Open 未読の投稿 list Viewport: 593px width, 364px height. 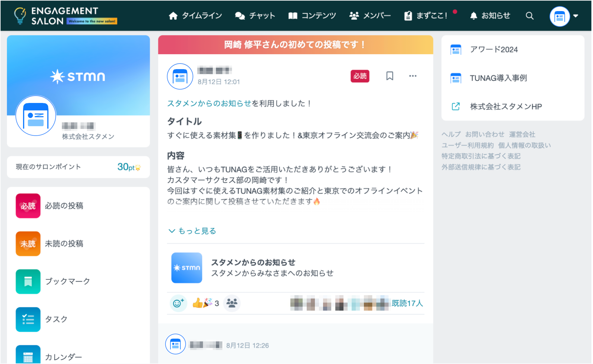(64, 244)
